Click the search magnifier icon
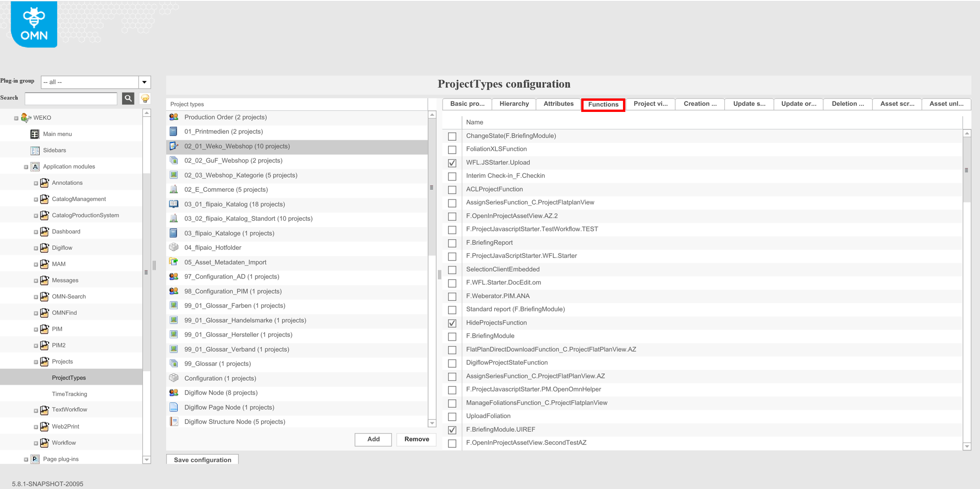Image resolution: width=980 pixels, height=489 pixels. [x=128, y=98]
